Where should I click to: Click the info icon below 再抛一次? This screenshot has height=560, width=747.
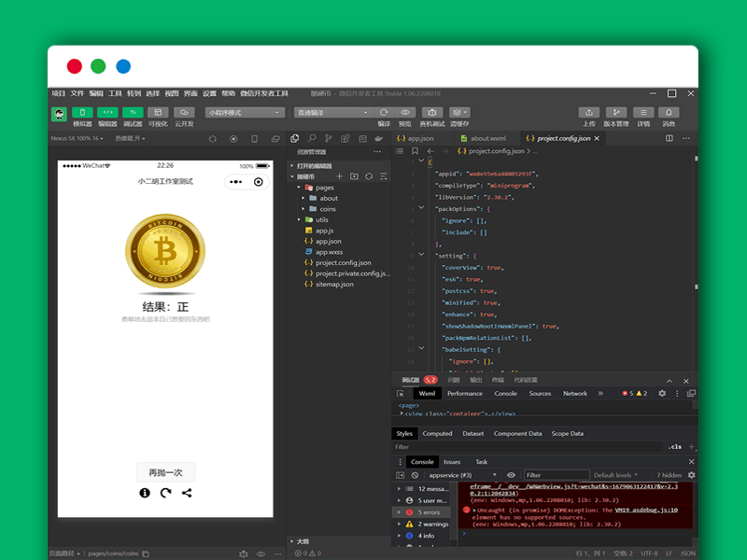[145, 493]
